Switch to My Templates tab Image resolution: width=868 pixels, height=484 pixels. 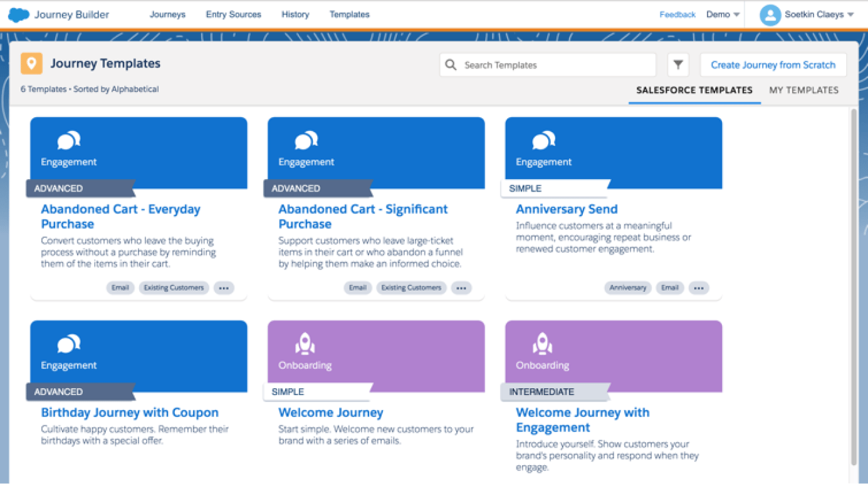pos(803,90)
